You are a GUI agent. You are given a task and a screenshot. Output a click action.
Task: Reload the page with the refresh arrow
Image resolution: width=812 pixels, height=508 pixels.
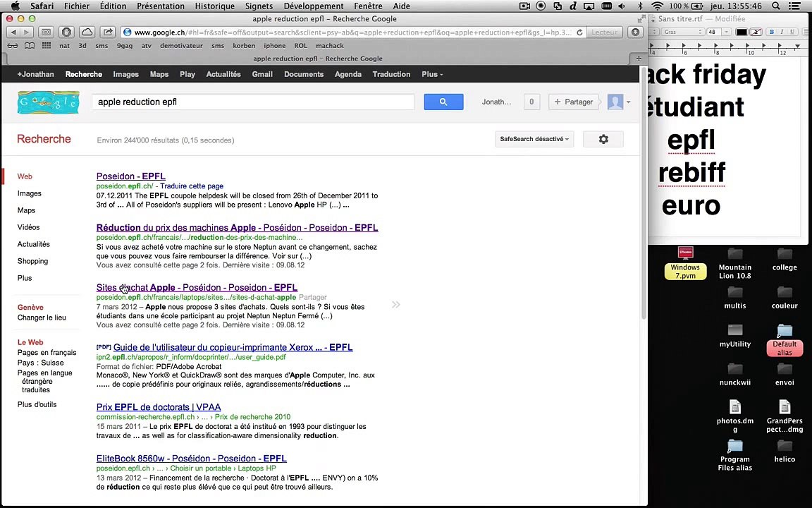(x=579, y=32)
